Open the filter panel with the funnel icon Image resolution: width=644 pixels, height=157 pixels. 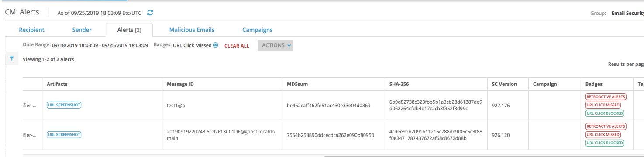click(x=12, y=58)
